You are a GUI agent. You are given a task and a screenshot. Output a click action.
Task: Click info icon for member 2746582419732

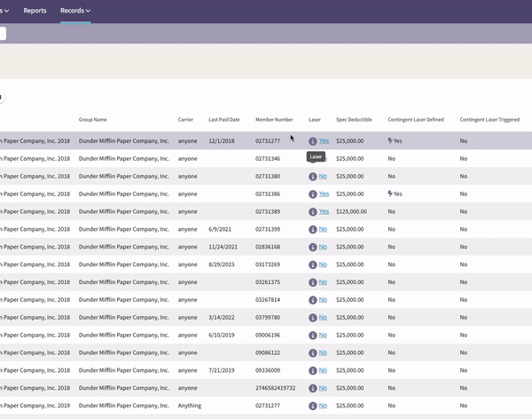[x=312, y=388]
